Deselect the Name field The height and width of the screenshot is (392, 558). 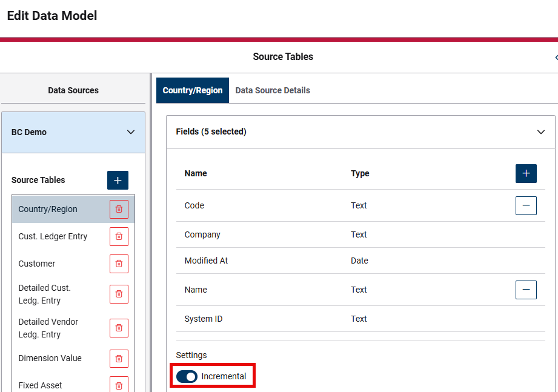coord(526,290)
